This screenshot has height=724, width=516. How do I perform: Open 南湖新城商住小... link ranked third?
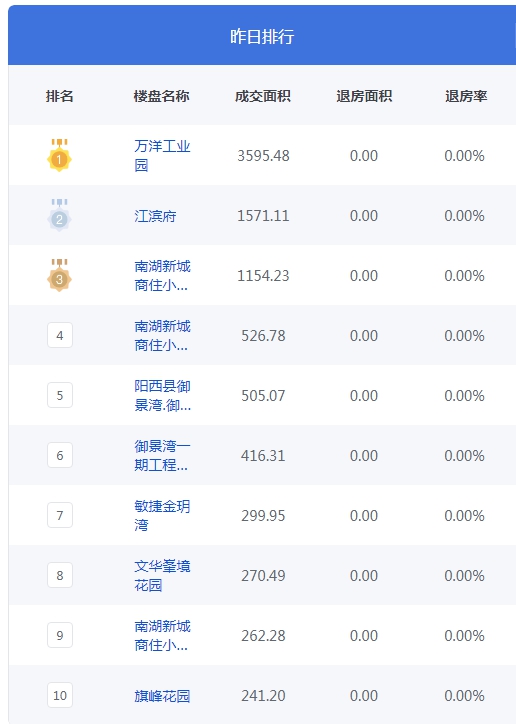[x=162, y=276]
